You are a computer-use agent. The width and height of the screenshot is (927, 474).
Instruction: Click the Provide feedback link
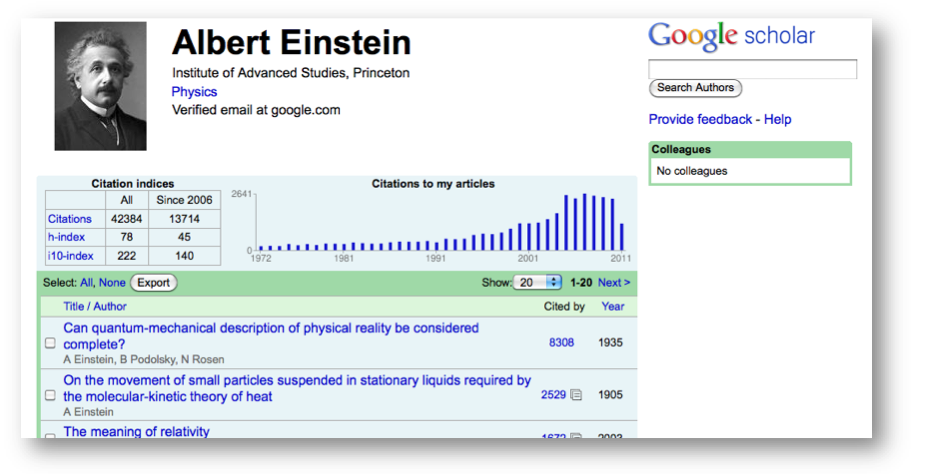pos(700,120)
